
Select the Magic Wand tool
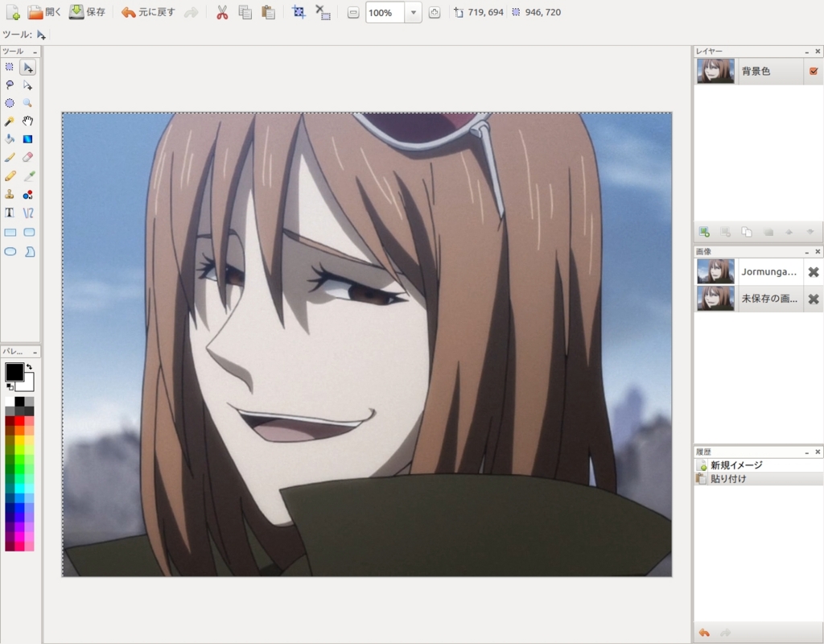(x=10, y=122)
